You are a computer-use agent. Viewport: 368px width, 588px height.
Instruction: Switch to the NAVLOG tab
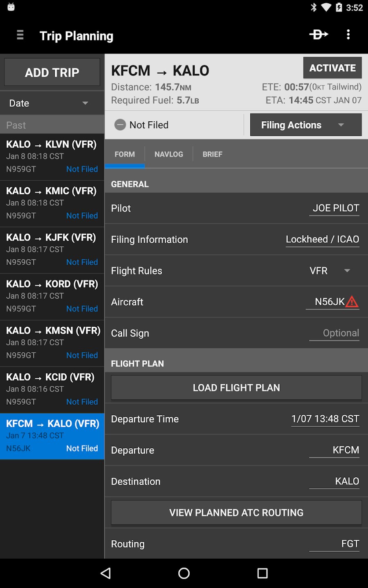click(169, 154)
